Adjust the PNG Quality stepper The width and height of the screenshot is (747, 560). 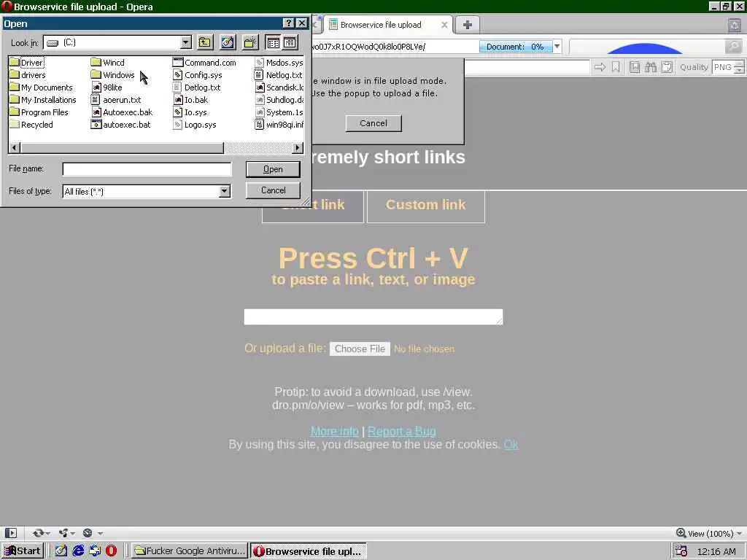(x=739, y=67)
